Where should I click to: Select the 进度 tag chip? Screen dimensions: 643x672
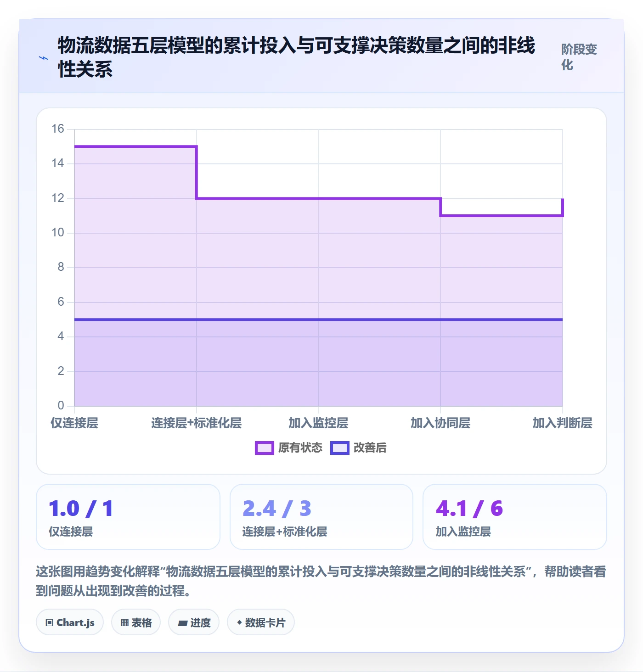(x=194, y=622)
